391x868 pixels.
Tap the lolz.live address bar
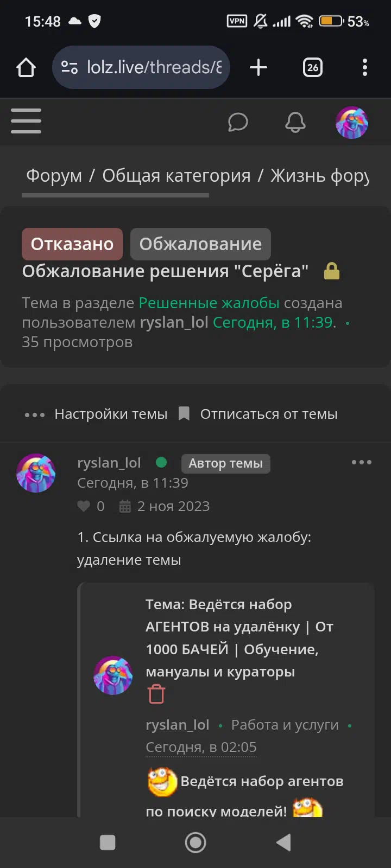141,67
